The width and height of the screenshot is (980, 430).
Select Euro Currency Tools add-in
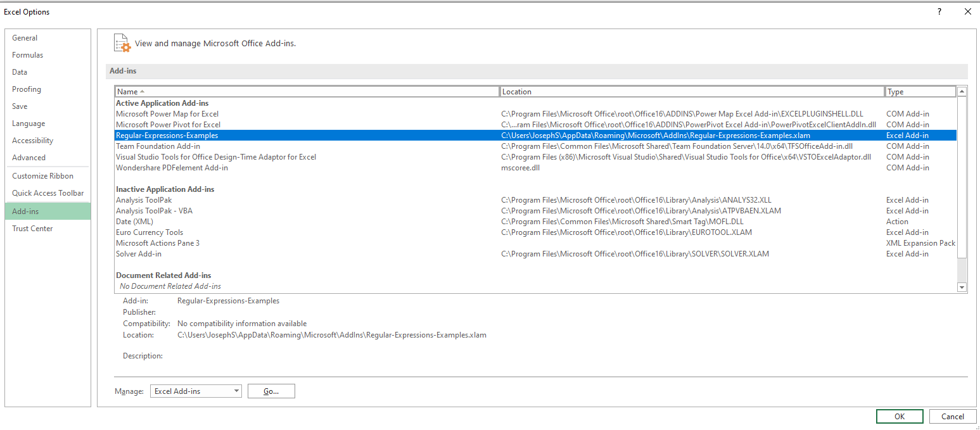click(535, 232)
